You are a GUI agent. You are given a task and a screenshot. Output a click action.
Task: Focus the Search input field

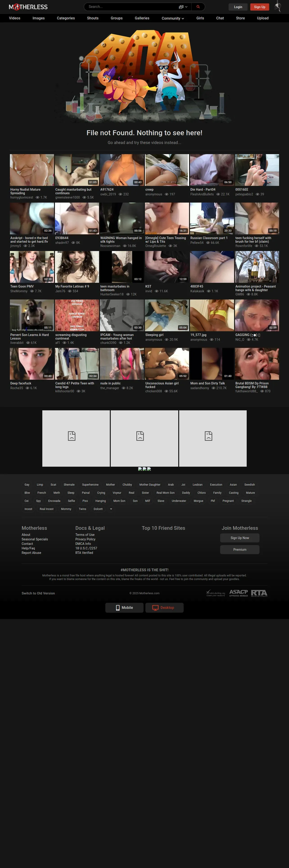coord(131,7)
